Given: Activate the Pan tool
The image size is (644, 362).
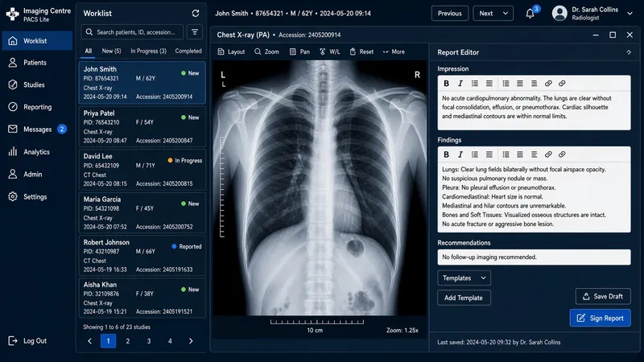Looking at the screenshot, I should [299, 51].
